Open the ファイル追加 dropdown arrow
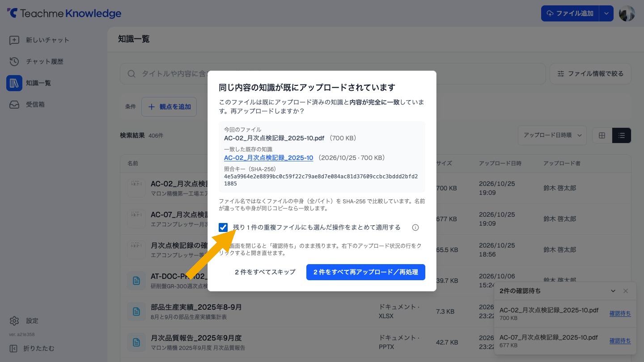Viewport: 644px width, 362px height. click(606, 13)
